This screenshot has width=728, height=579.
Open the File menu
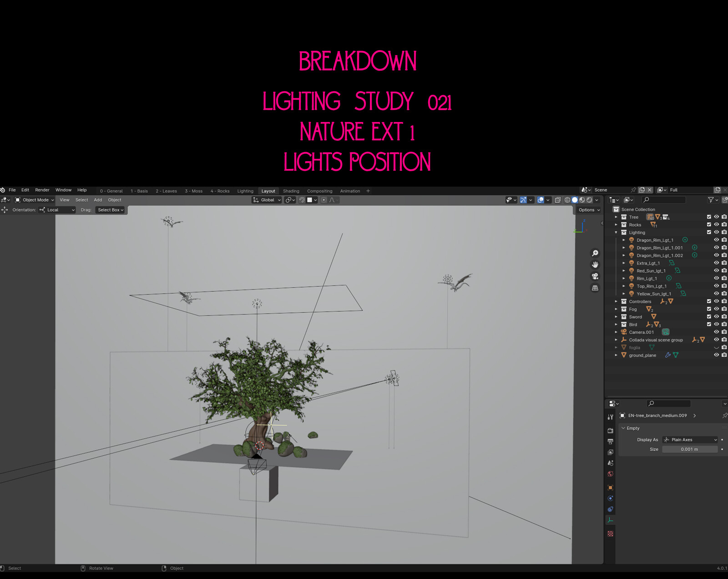tap(12, 190)
